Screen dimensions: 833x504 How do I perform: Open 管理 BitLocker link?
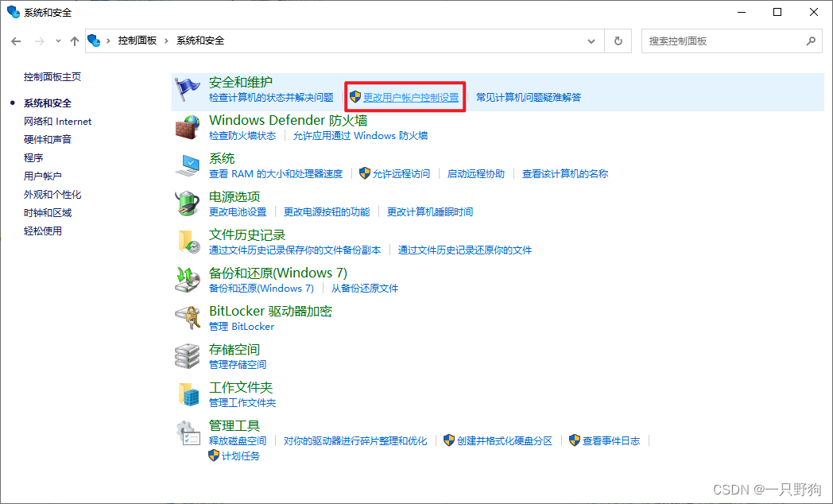point(242,327)
